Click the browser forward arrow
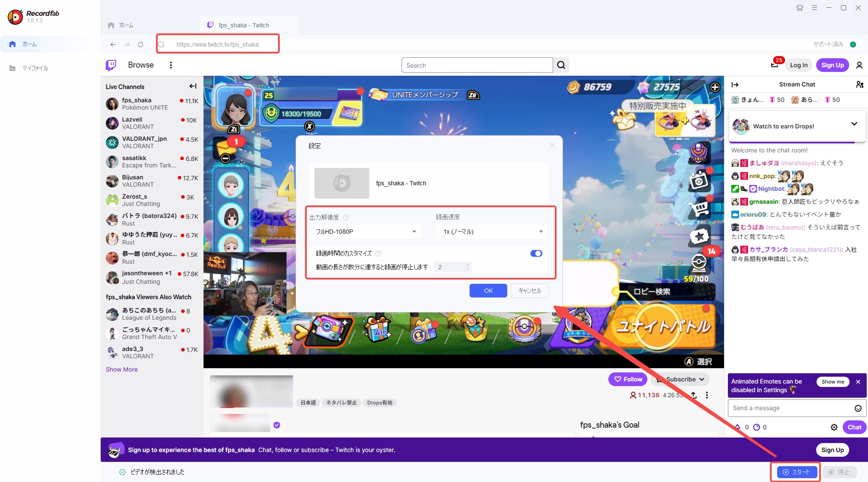868x482 pixels. (127, 45)
